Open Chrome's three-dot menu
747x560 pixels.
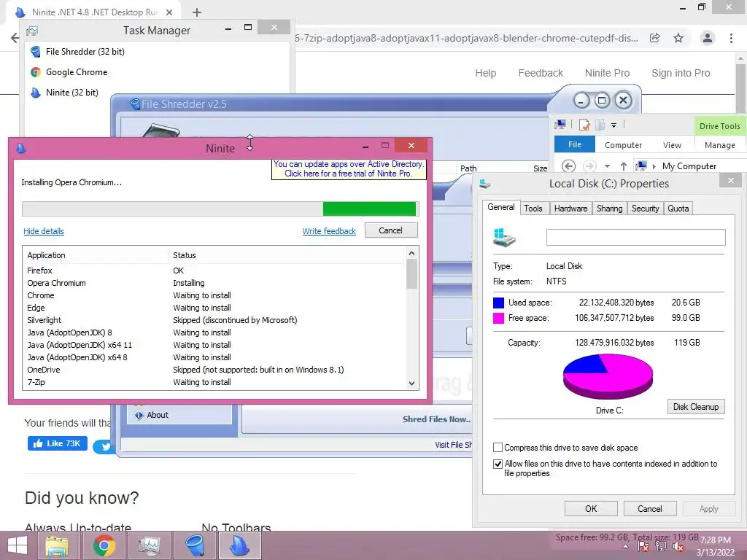point(731,38)
